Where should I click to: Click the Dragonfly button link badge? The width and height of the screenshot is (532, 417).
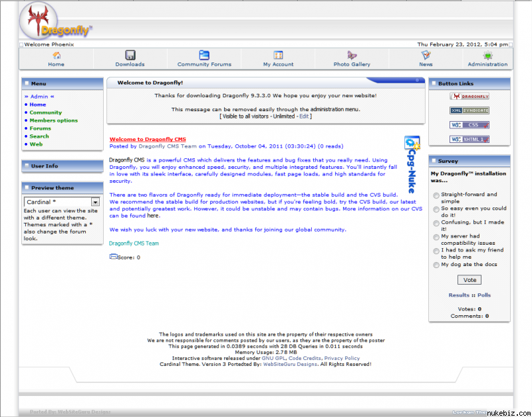pos(469,96)
